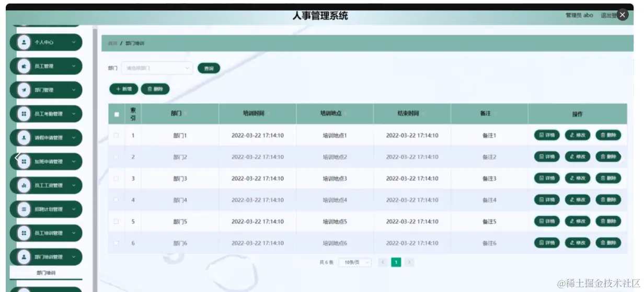The width and height of the screenshot is (644, 292).
Task: Click the 员工考勤管理 sidebar icon
Action: pyautogui.click(x=23, y=114)
